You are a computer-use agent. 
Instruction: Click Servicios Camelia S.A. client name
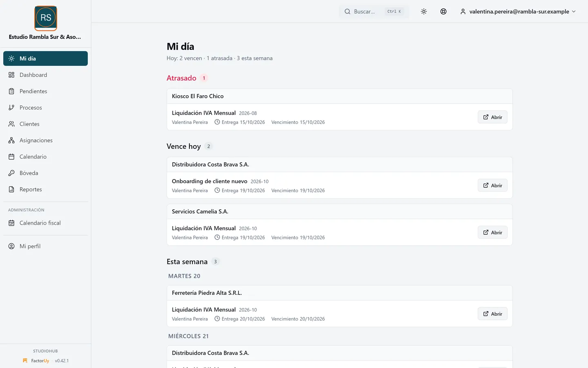200,211
